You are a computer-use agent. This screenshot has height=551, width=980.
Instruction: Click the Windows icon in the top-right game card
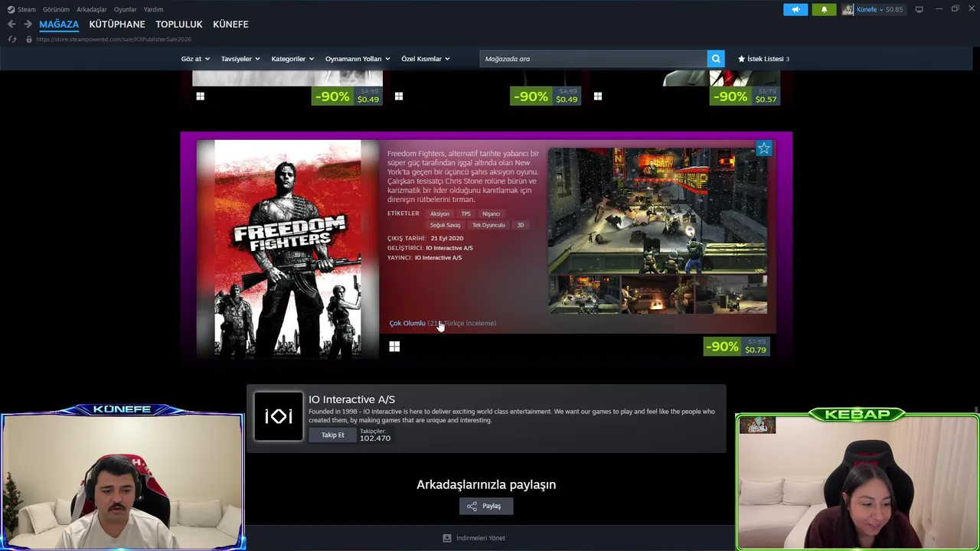click(x=597, y=96)
